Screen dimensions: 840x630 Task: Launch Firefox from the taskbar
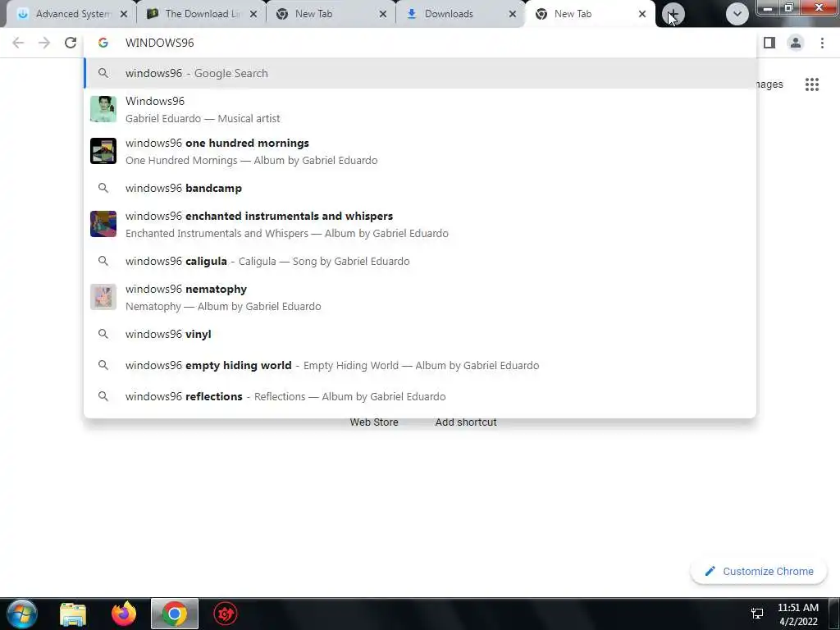(x=124, y=614)
